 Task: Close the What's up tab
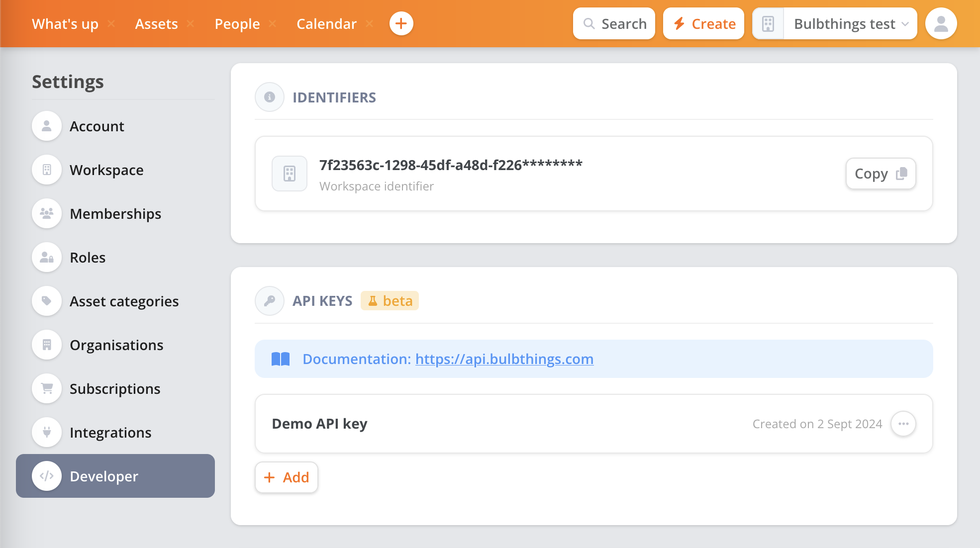[x=111, y=24]
